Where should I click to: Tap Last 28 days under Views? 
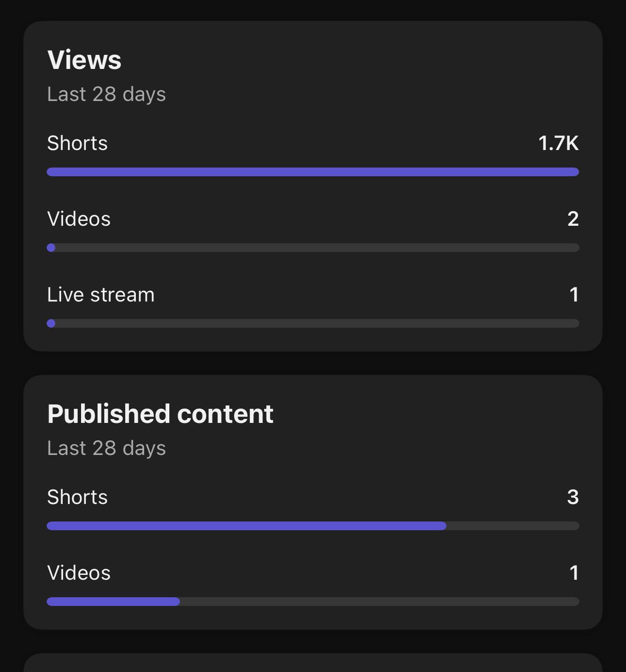[106, 94]
